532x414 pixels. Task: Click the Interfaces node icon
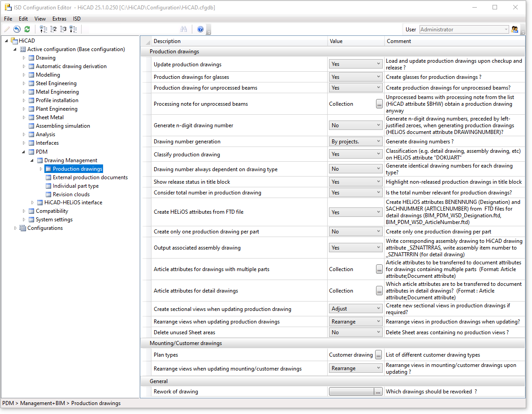click(x=31, y=143)
